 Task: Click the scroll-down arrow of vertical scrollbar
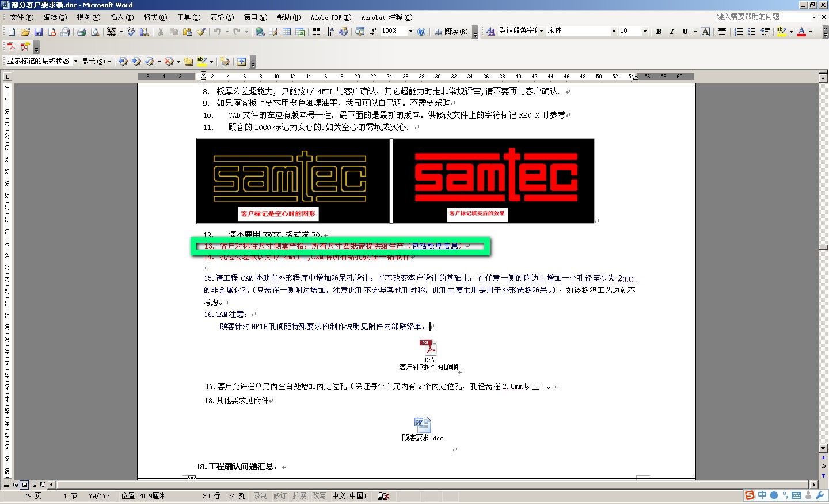pyautogui.click(x=823, y=448)
